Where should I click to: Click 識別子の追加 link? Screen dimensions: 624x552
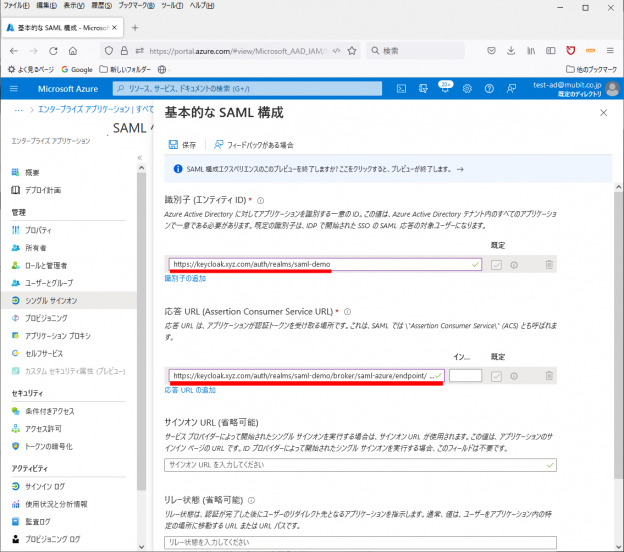[x=185, y=279]
